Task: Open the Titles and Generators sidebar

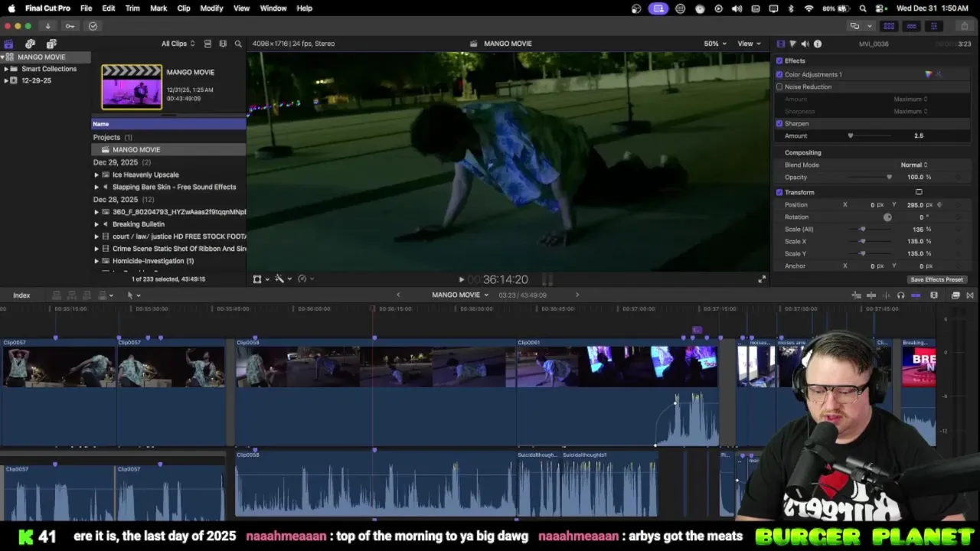Action: [52, 44]
